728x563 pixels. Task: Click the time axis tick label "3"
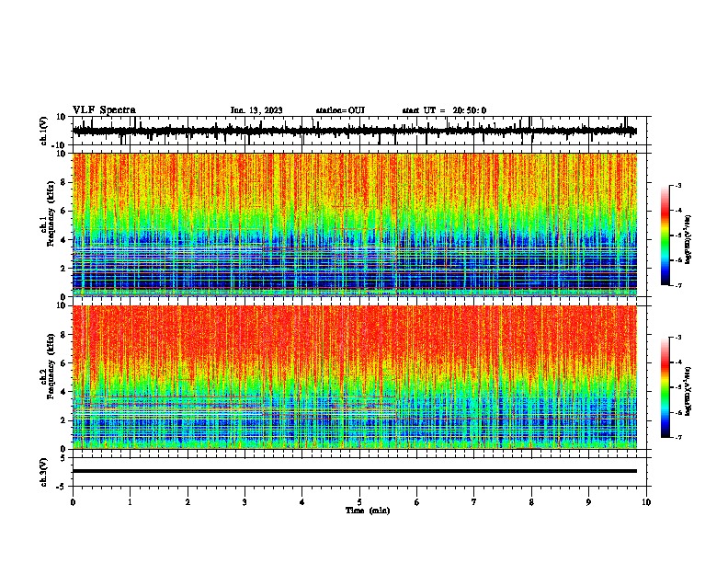pos(245,502)
